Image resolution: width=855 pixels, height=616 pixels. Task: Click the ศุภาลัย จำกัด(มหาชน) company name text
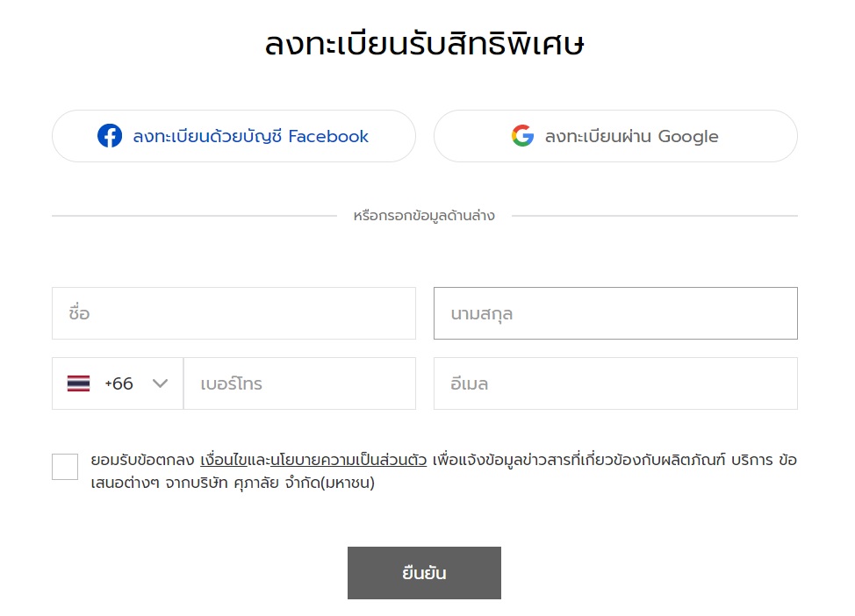304,483
